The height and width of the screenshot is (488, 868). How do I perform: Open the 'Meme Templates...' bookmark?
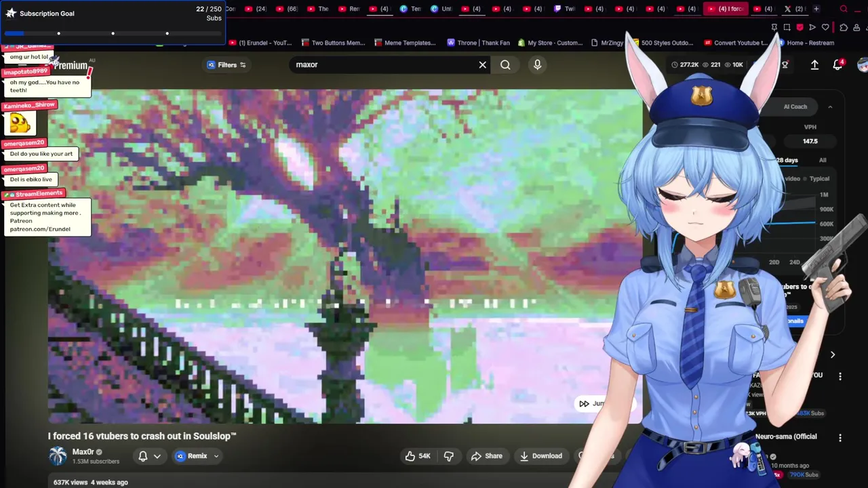tap(404, 43)
